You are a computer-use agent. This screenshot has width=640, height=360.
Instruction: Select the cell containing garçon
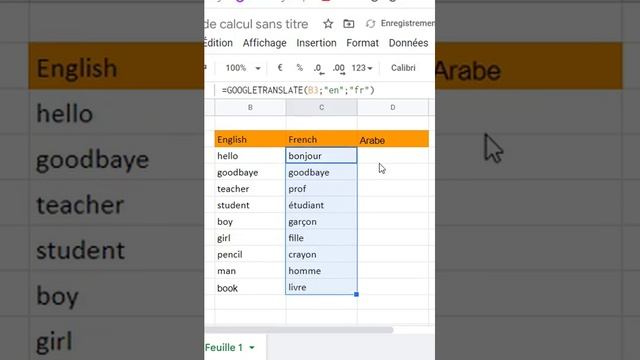322,221
